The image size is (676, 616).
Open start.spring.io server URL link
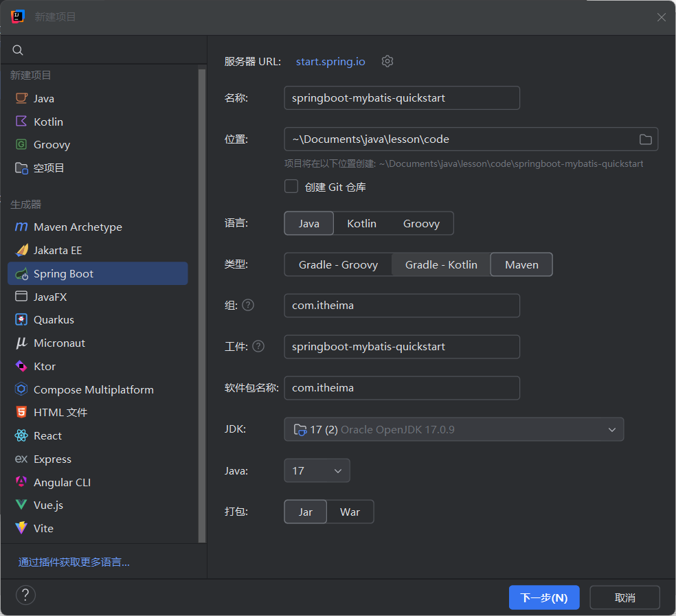click(330, 61)
